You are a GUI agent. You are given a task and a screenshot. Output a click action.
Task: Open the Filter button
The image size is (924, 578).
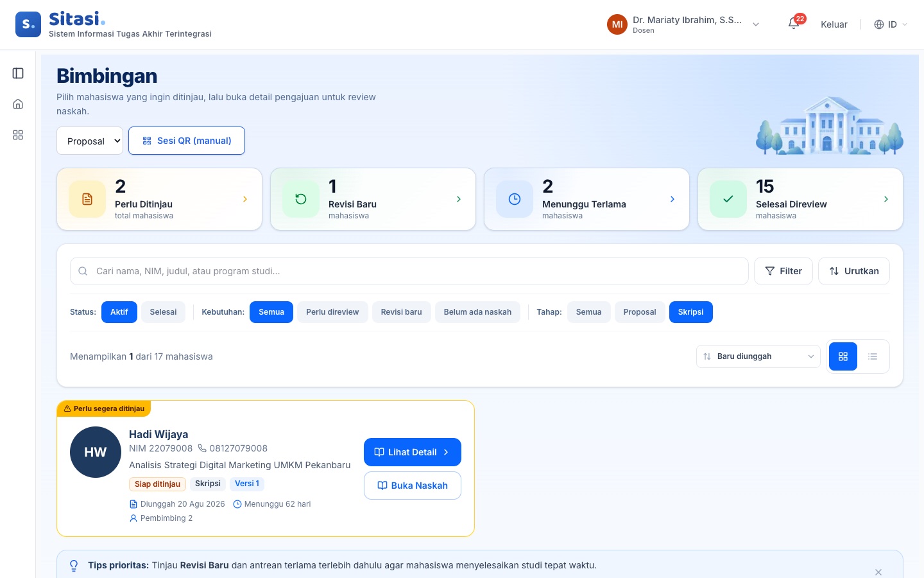pos(783,271)
